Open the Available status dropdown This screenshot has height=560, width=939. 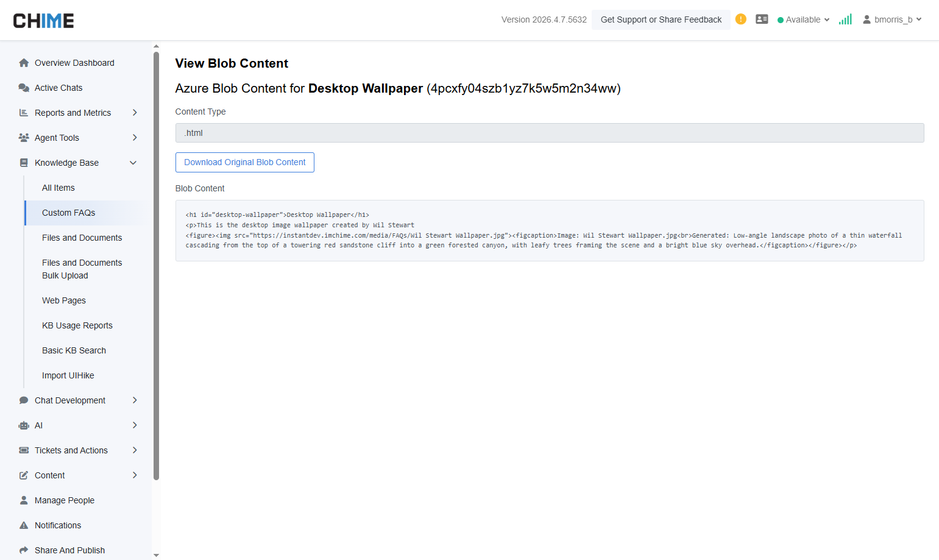coord(803,19)
